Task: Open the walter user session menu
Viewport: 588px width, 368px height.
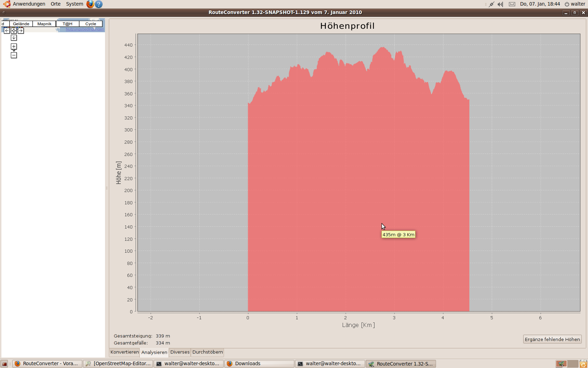Action: click(x=574, y=4)
